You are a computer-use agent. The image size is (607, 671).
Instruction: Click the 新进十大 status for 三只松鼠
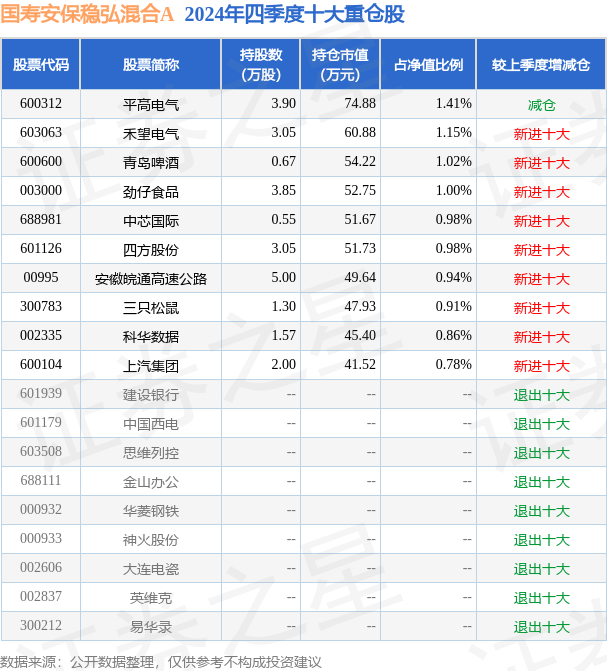[541, 309]
